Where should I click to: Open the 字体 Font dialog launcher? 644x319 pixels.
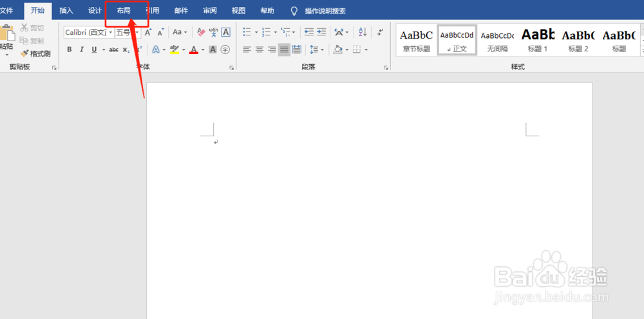[232, 68]
